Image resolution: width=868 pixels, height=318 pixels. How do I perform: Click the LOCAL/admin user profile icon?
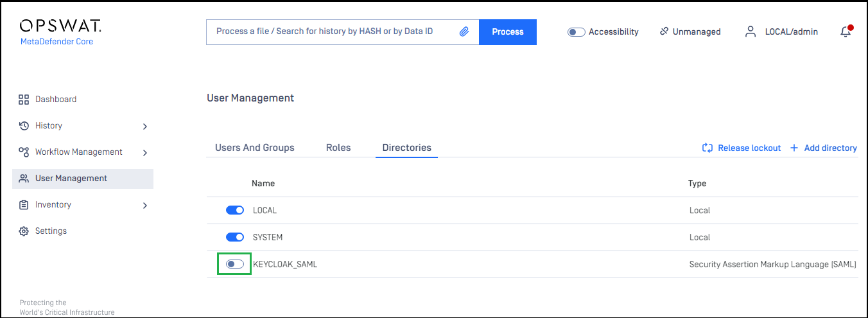[x=750, y=31]
